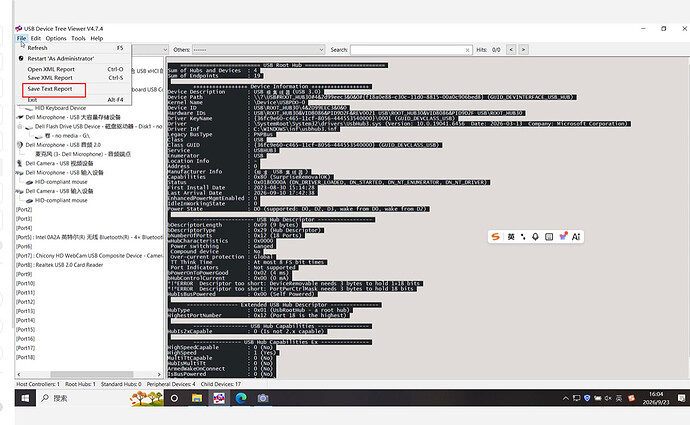Click the Peripheral Devices: 4 status entry
The image size is (690, 425).
[x=171, y=384]
